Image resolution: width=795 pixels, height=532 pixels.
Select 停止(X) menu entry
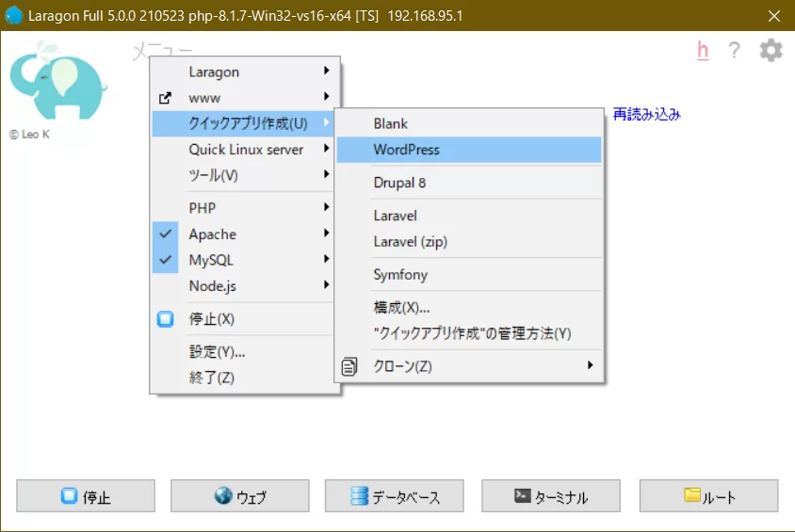[x=243, y=319]
